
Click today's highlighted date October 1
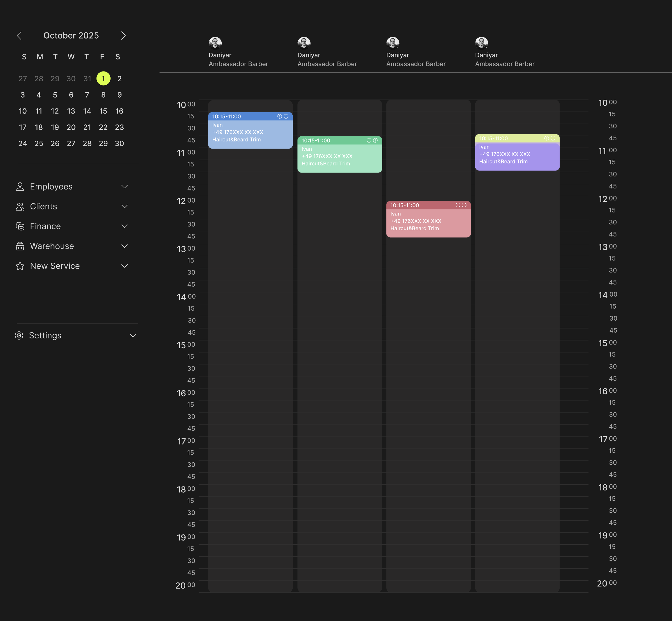tap(103, 78)
